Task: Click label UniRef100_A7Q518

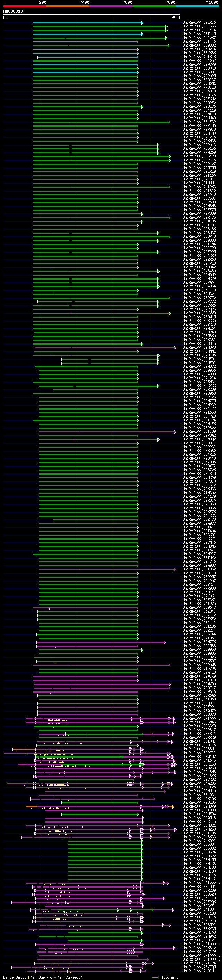Action: tap(199, 818)
